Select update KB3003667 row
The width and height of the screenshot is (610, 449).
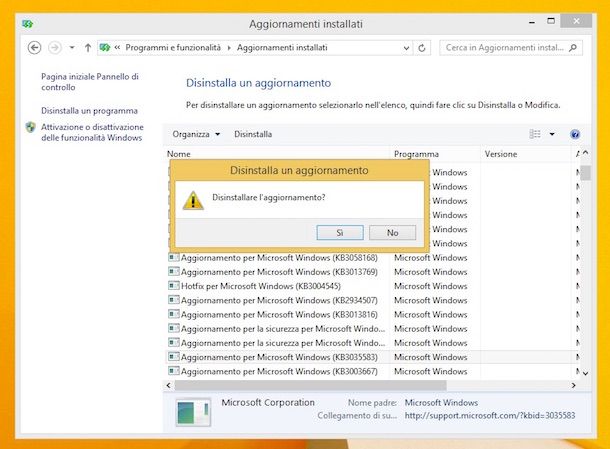[x=373, y=372]
